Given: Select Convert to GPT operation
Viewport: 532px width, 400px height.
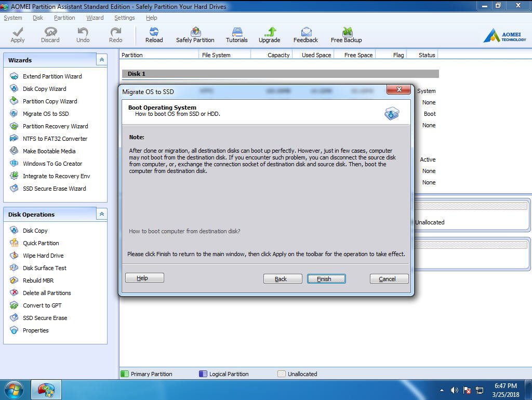Looking at the screenshot, I should point(42,305).
